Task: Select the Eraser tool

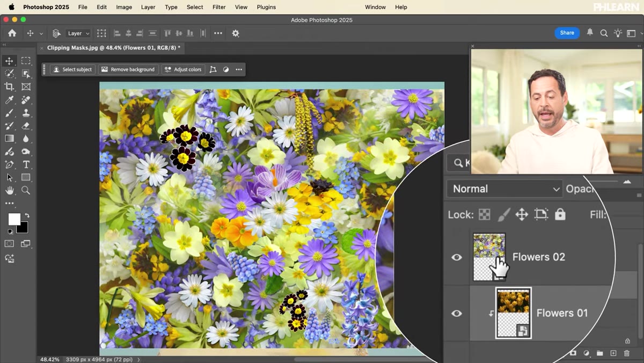Action: coord(26,126)
